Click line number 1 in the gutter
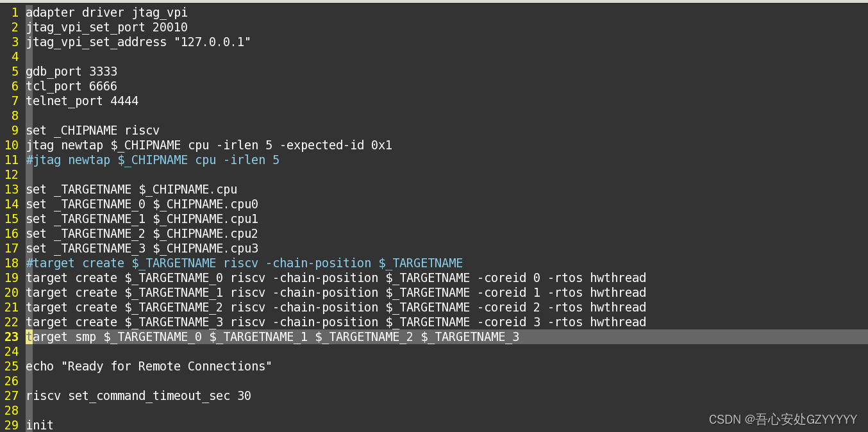The width and height of the screenshot is (868, 432). point(14,12)
